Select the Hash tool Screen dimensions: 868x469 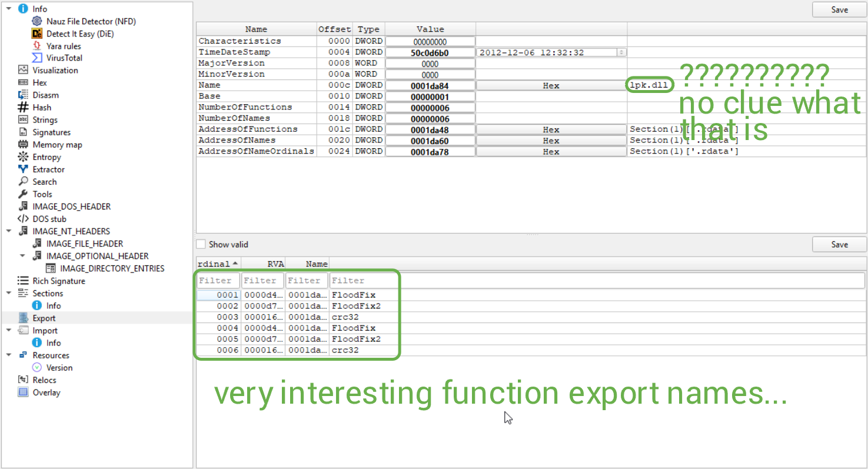[x=41, y=107]
